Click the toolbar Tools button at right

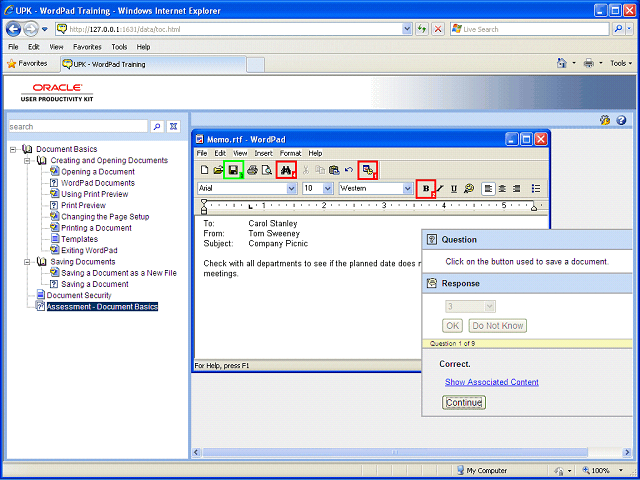click(x=621, y=63)
